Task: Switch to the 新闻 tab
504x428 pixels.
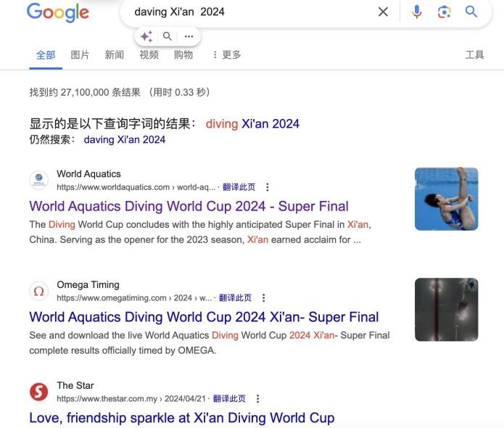Action: point(115,54)
